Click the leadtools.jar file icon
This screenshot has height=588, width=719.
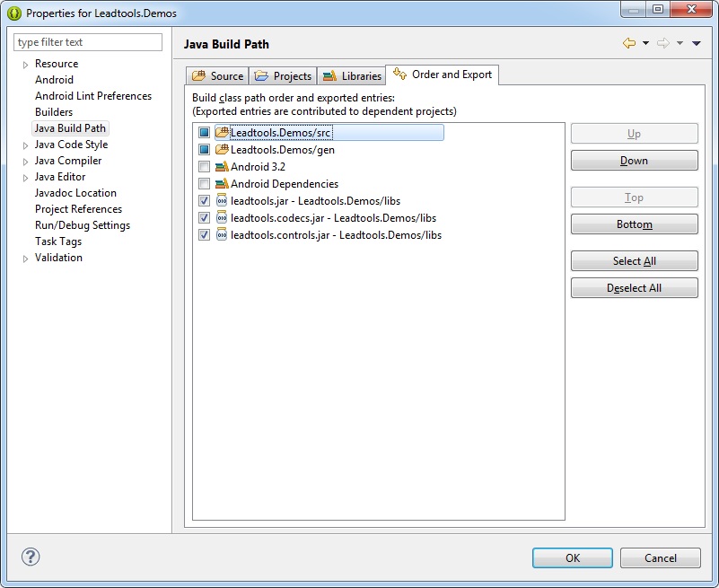click(222, 200)
